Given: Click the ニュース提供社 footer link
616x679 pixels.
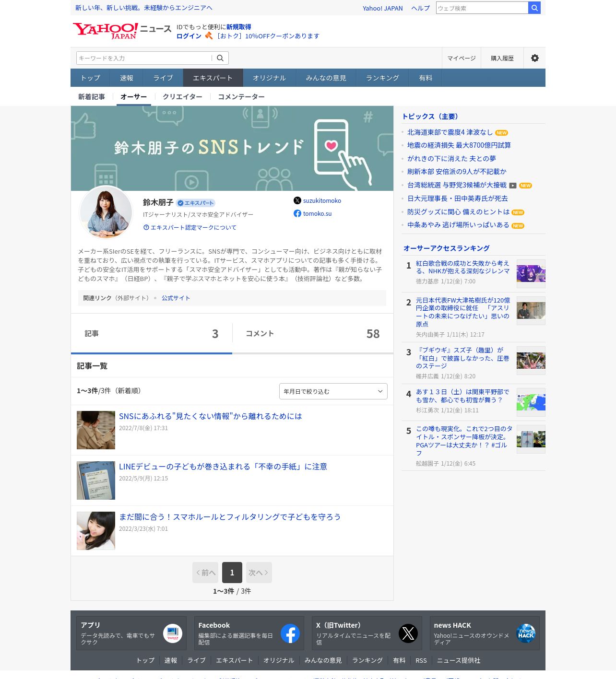Looking at the screenshot, I should pyautogui.click(x=458, y=660).
